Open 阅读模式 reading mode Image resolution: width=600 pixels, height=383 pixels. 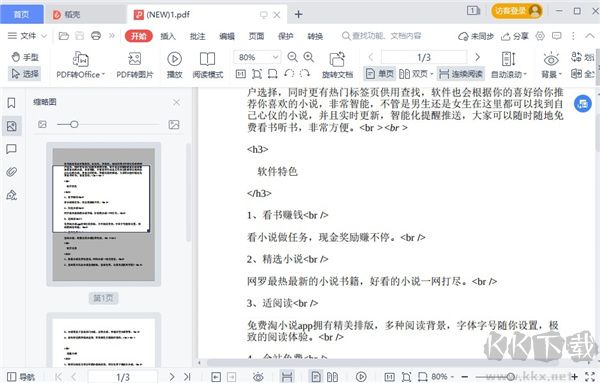click(208, 65)
